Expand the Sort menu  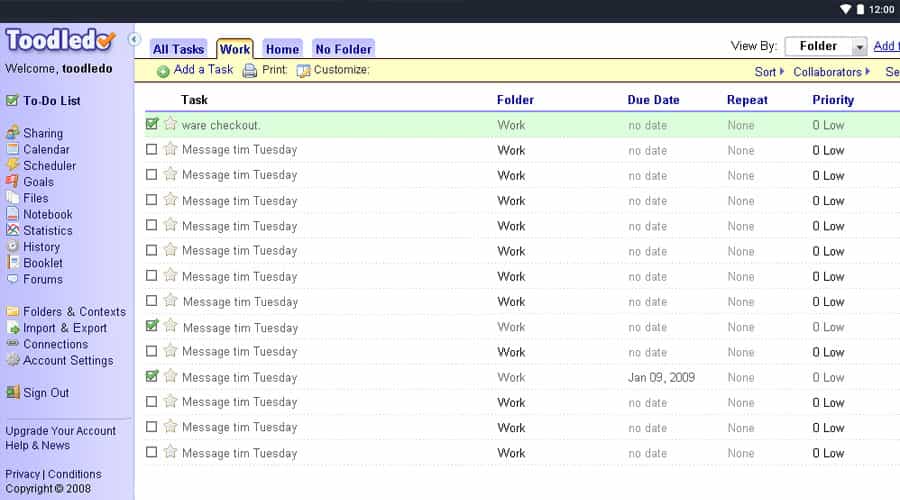769,72
